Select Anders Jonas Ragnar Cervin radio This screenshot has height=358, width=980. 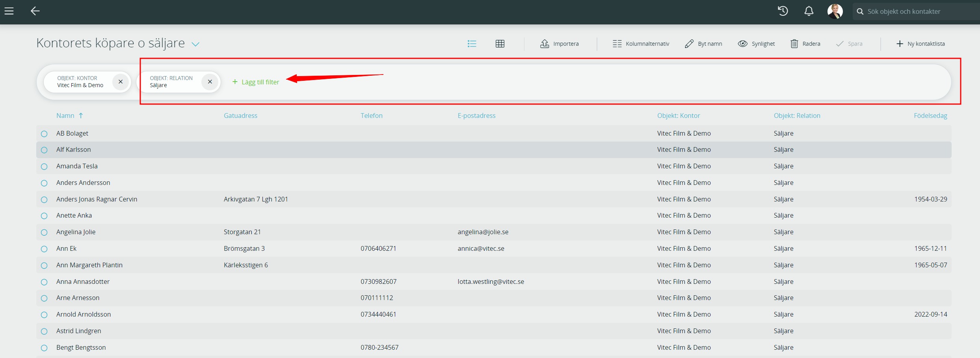point(44,200)
